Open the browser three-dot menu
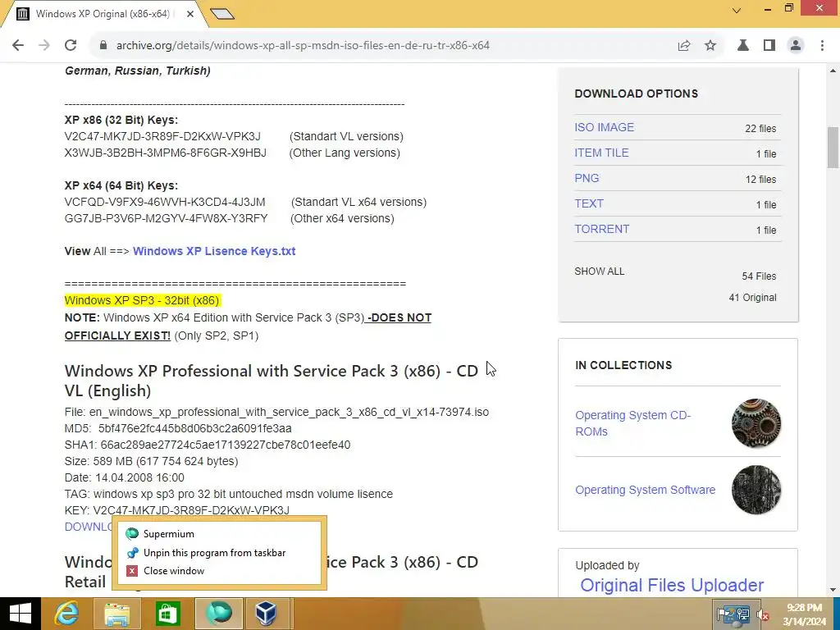840x630 pixels. (822, 46)
